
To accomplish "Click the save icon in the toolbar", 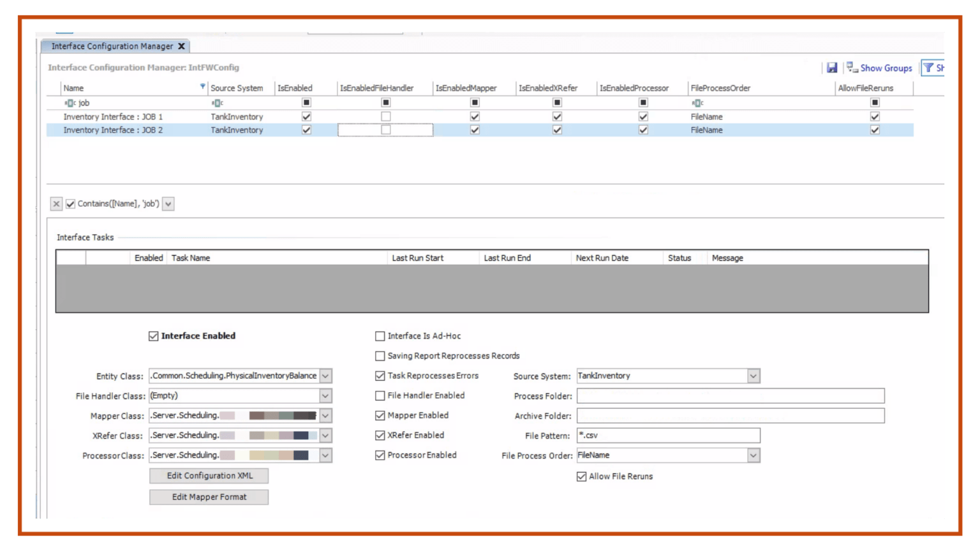I will 832,68.
